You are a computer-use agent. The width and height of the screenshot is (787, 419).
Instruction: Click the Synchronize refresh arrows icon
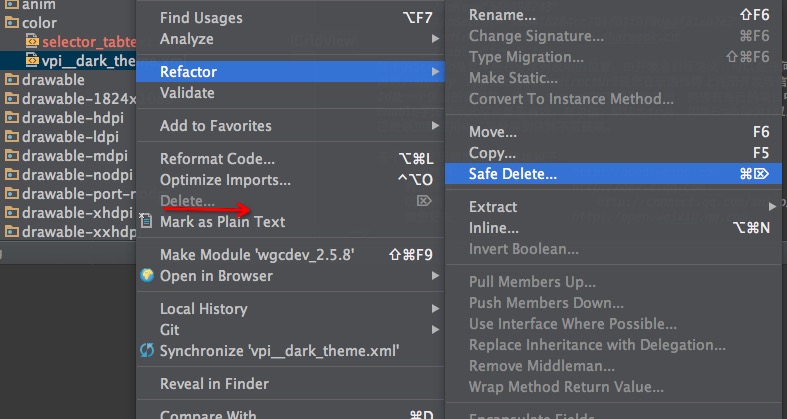(x=147, y=351)
